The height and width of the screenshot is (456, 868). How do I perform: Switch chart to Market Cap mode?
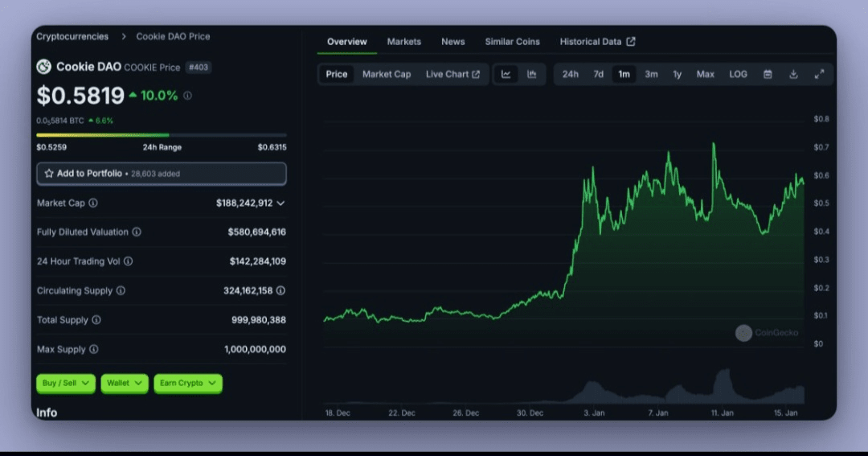coord(387,74)
